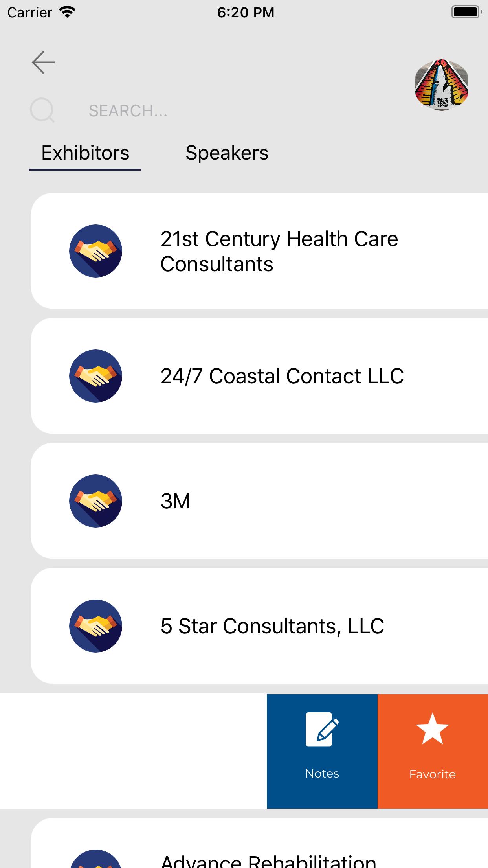Click the search magnifier icon
Viewport: 488px width, 868px height.
[x=42, y=110]
